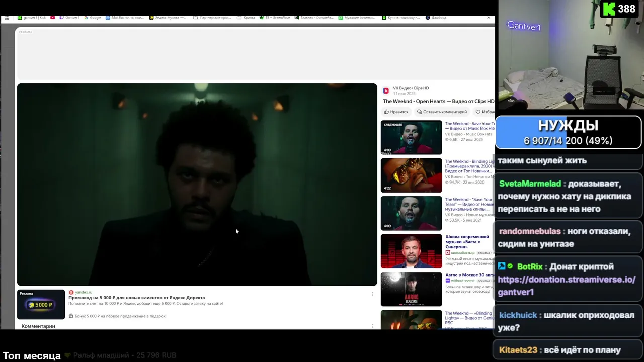
Task: Click the YouTube bookmark icon
Action: [52, 18]
